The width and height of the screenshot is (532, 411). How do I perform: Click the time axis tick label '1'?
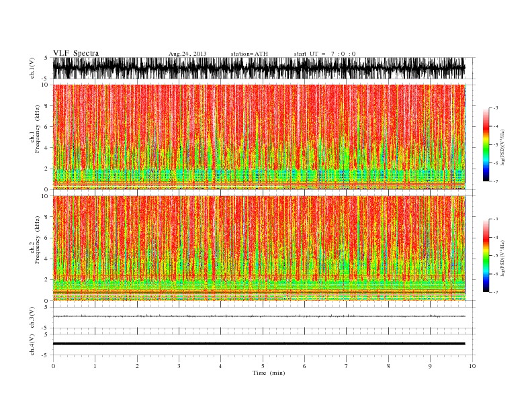[x=95, y=366]
